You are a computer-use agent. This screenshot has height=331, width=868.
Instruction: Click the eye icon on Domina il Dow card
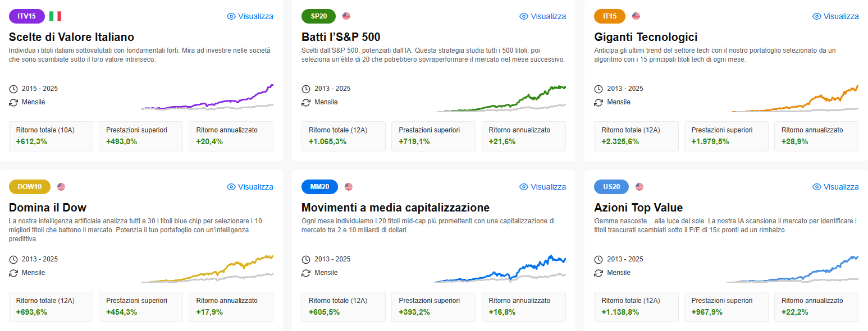point(231,187)
